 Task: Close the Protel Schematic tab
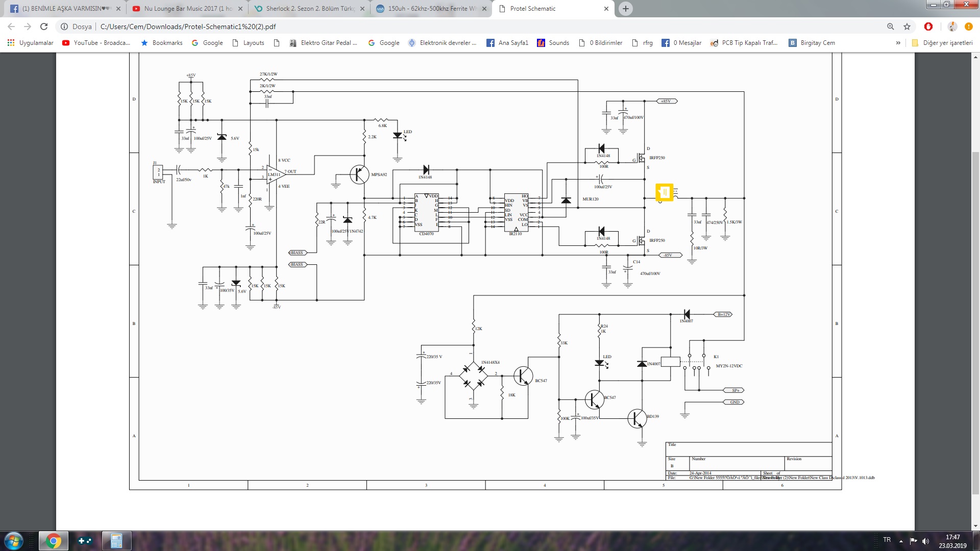606,9
